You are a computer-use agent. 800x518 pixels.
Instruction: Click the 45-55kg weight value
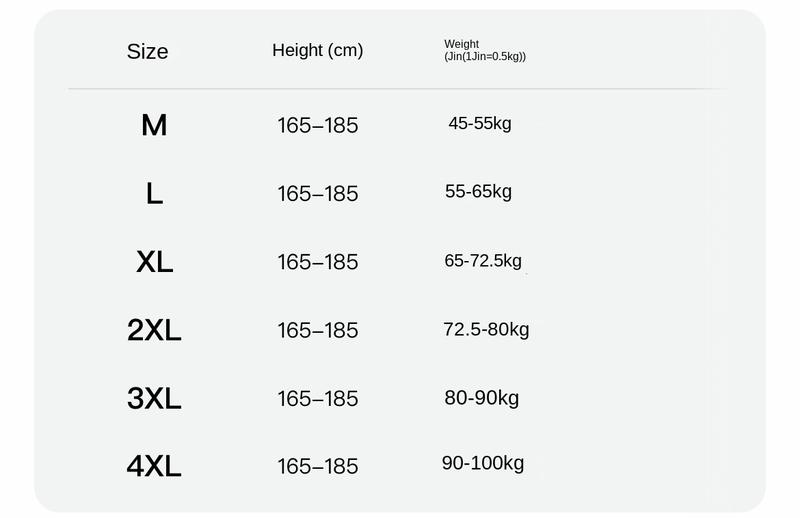tap(480, 124)
